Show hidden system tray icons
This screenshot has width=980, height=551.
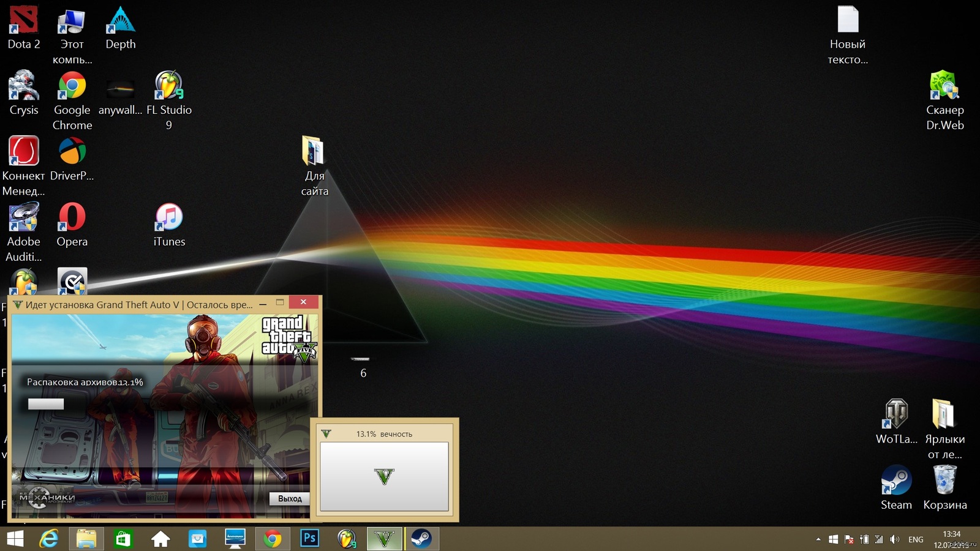click(818, 539)
